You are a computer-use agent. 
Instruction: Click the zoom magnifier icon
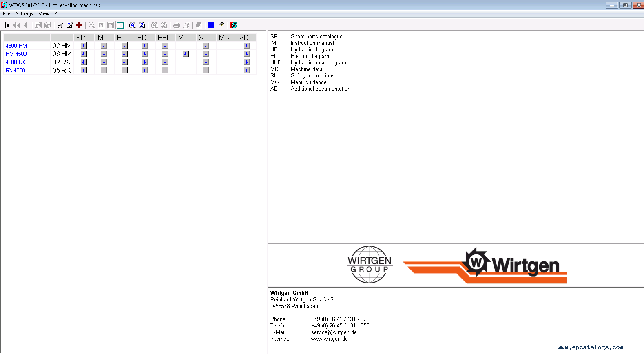(x=92, y=25)
